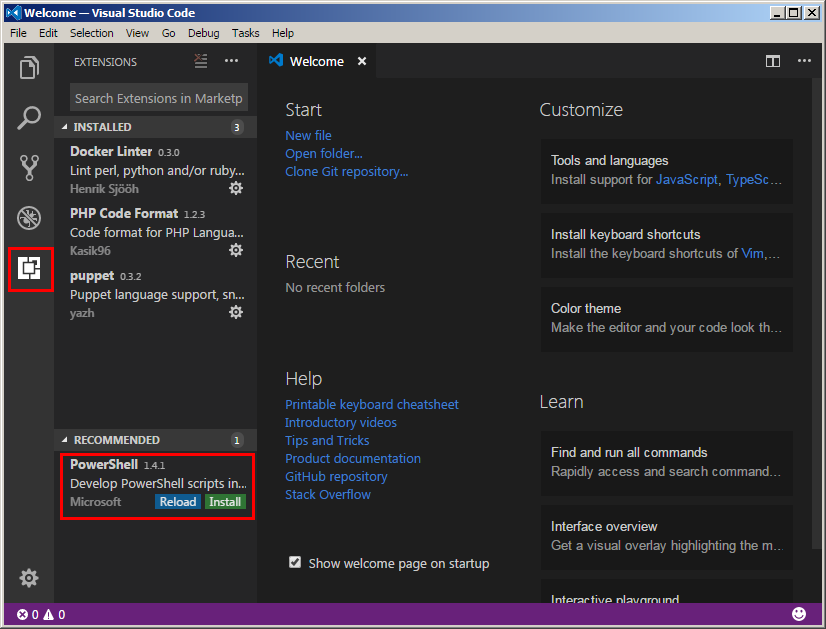
Task: Uncheck Show welcome page on startup
Action: pos(295,563)
